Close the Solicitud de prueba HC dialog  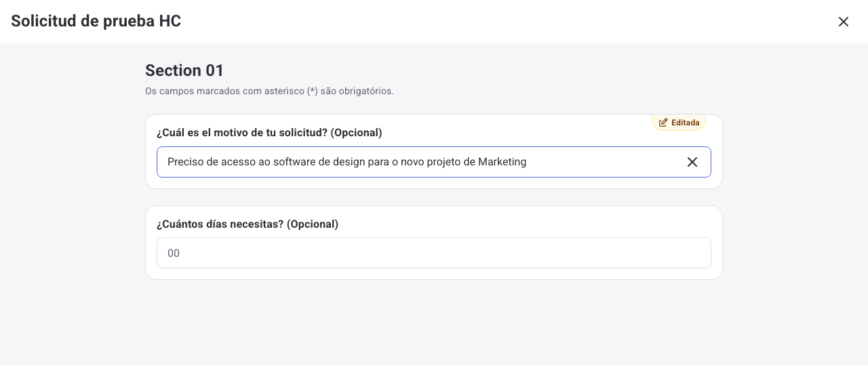[844, 22]
